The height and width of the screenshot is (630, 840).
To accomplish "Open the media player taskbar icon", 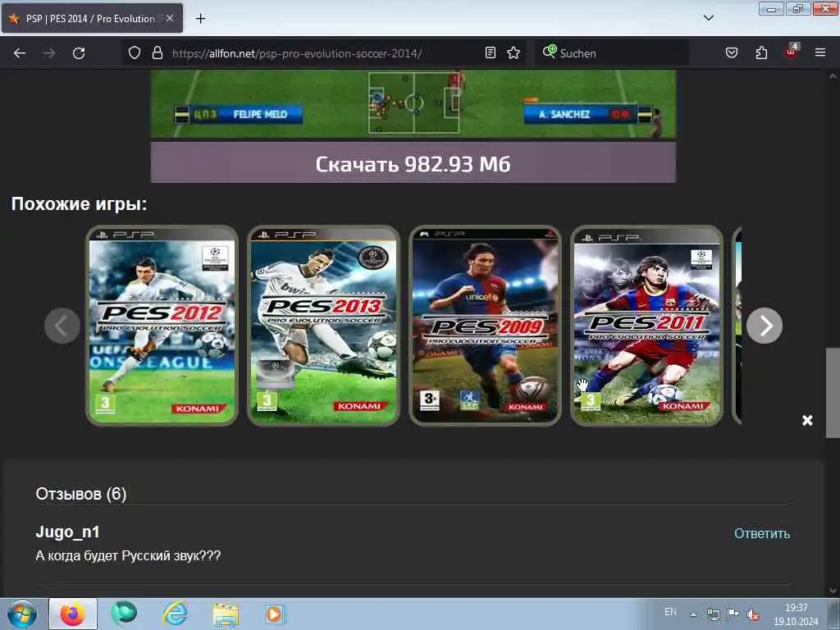I will click(274, 614).
